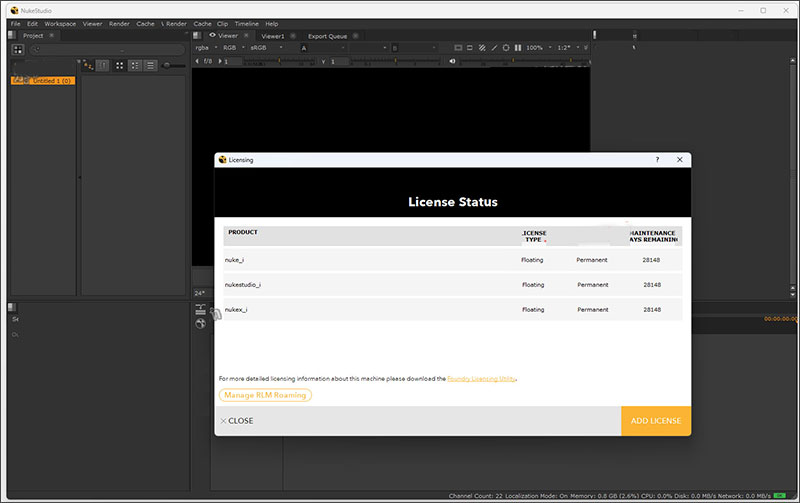Toggle the striped overlay viewer icon

coord(482,47)
